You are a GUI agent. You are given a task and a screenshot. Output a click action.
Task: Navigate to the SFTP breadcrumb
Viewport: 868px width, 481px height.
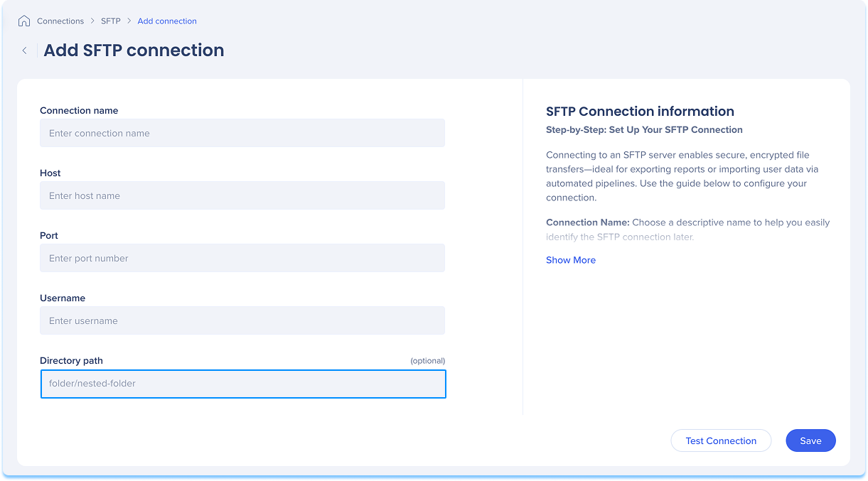111,21
